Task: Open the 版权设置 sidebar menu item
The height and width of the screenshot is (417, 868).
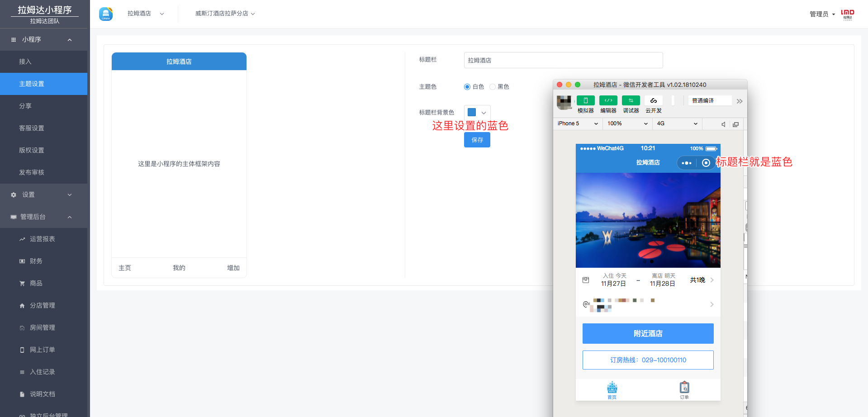Action: pyautogui.click(x=43, y=151)
